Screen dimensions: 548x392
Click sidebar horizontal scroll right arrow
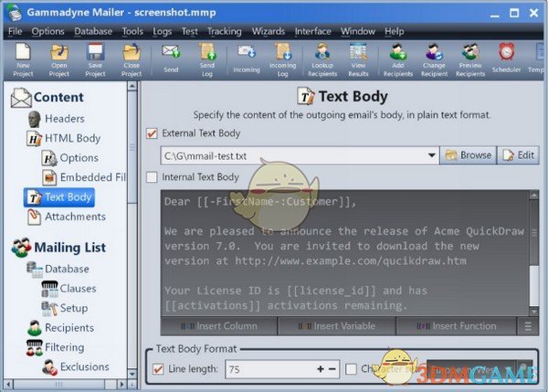tap(121, 385)
